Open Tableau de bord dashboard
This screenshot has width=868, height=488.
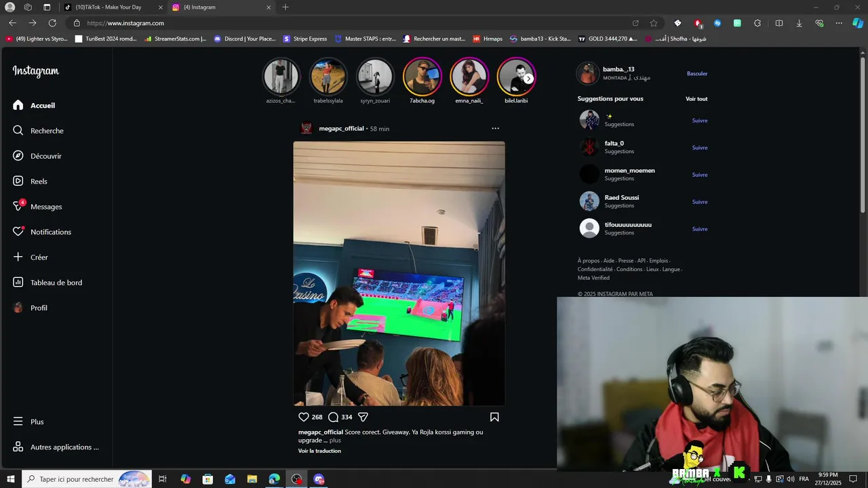pyautogui.click(x=47, y=283)
